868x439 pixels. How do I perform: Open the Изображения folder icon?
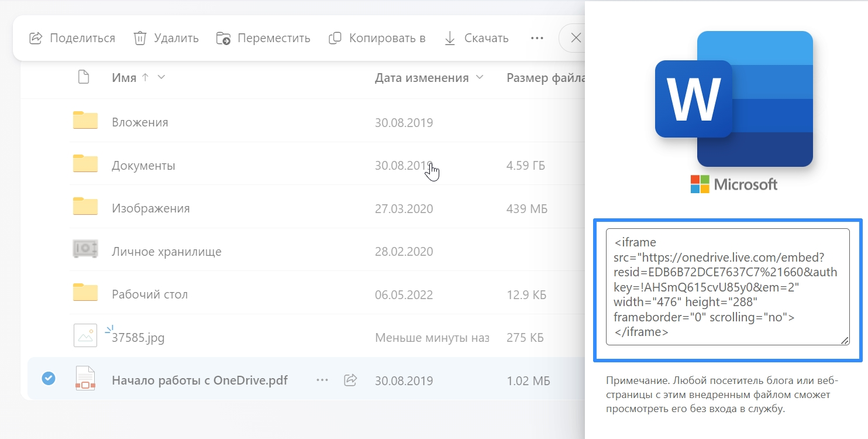[x=85, y=207]
